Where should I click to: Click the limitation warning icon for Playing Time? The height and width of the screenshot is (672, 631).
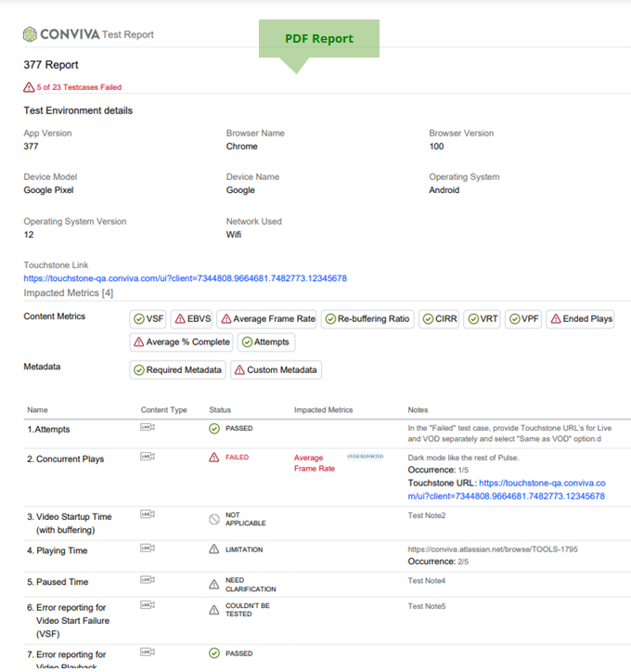coord(214,549)
